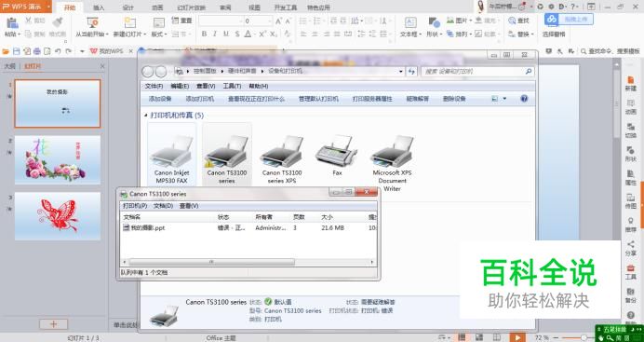The height and width of the screenshot is (342, 644).
Task: Open file using the folder icon in quick access bar
Action: tap(6, 51)
